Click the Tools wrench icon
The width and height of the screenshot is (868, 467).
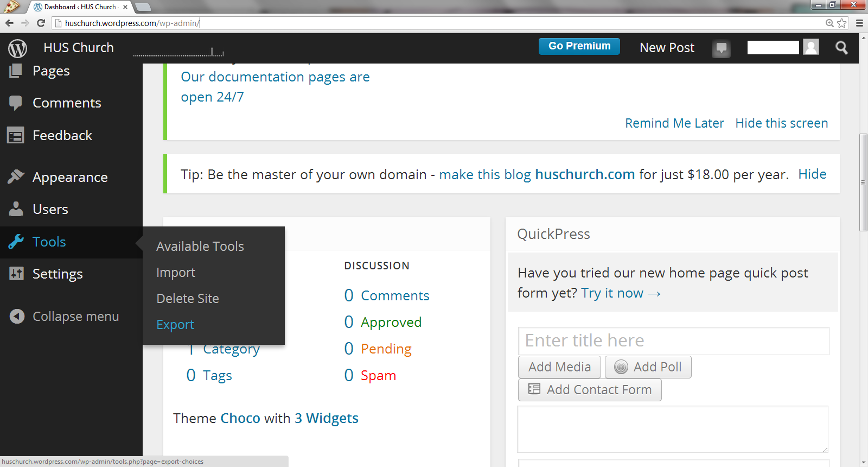[x=16, y=241]
